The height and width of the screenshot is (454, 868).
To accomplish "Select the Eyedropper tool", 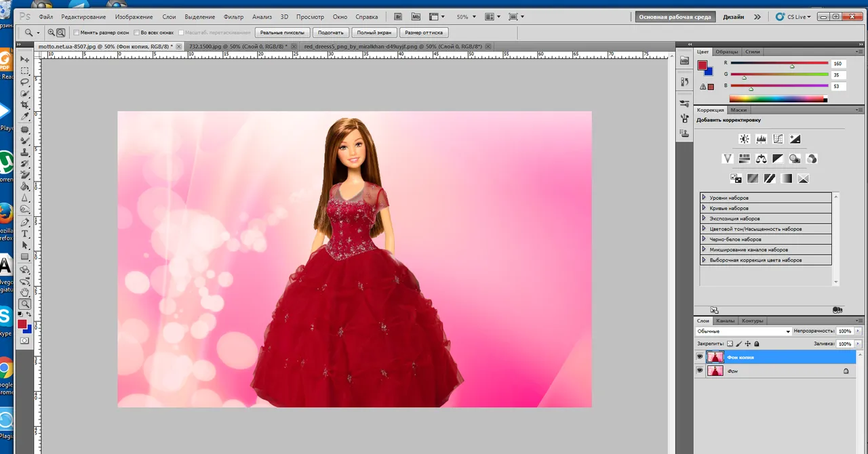I will pyautogui.click(x=25, y=117).
